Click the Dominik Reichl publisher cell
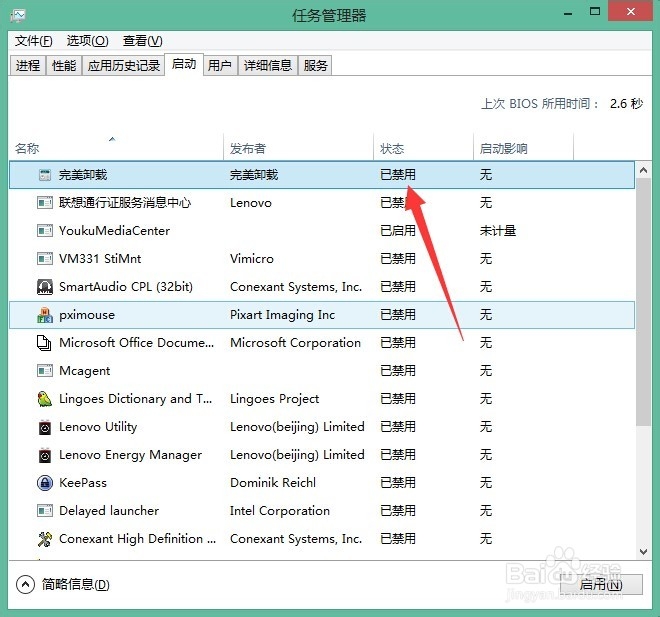 coord(273,483)
